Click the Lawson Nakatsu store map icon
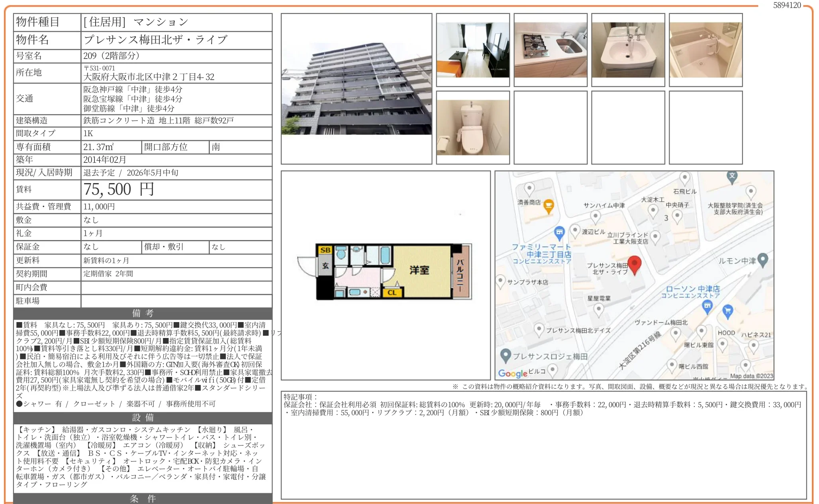This screenshot has height=504, width=819. pyautogui.click(x=707, y=306)
